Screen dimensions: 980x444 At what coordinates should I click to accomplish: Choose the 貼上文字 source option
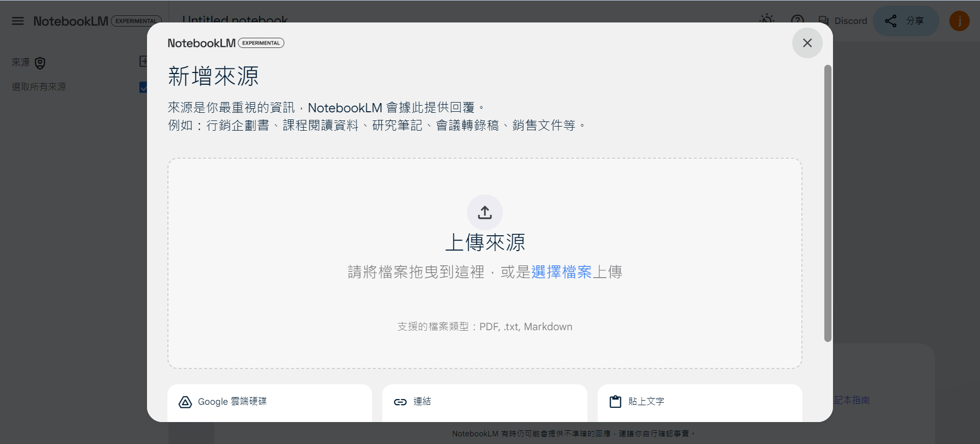click(700, 403)
